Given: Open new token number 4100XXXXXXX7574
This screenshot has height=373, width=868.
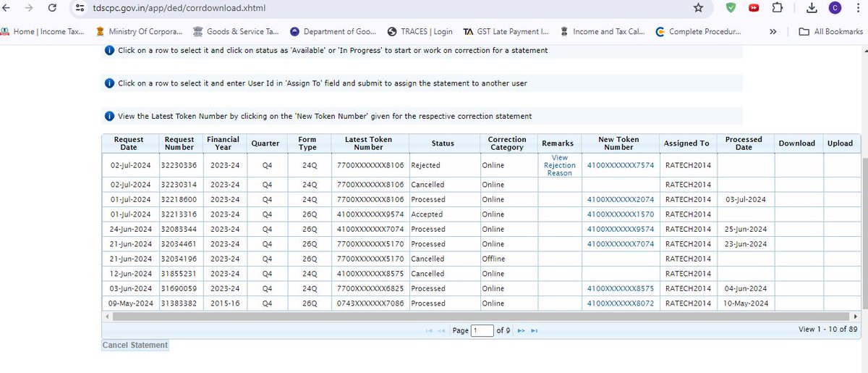Looking at the screenshot, I should click(620, 165).
